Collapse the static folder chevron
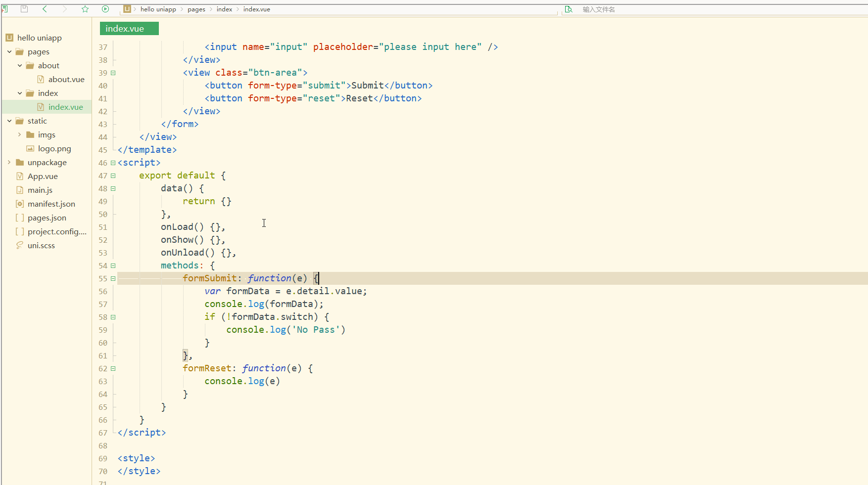The width and height of the screenshot is (868, 485). coord(9,121)
